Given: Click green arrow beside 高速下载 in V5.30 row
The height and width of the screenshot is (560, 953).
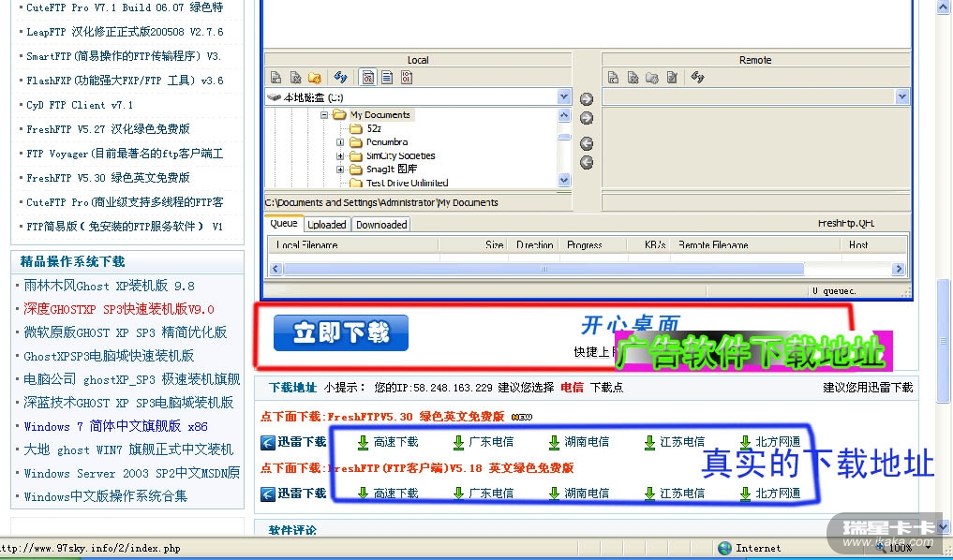Looking at the screenshot, I should (x=363, y=443).
